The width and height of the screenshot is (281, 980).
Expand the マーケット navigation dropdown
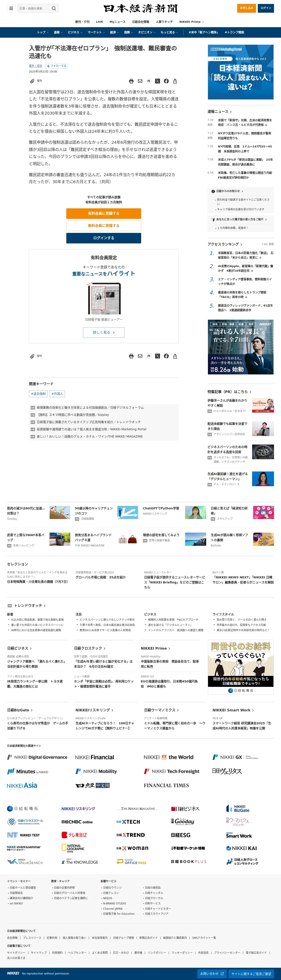(x=96, y=32)
